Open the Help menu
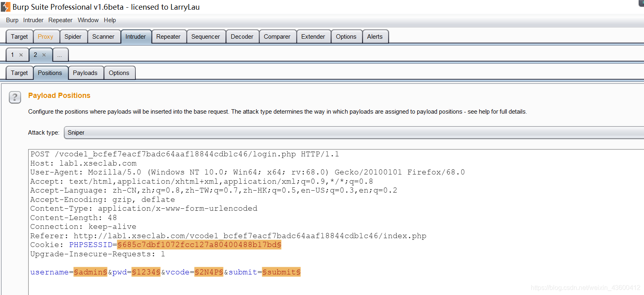This screenshot has height=295, width=644. (110, 20)
